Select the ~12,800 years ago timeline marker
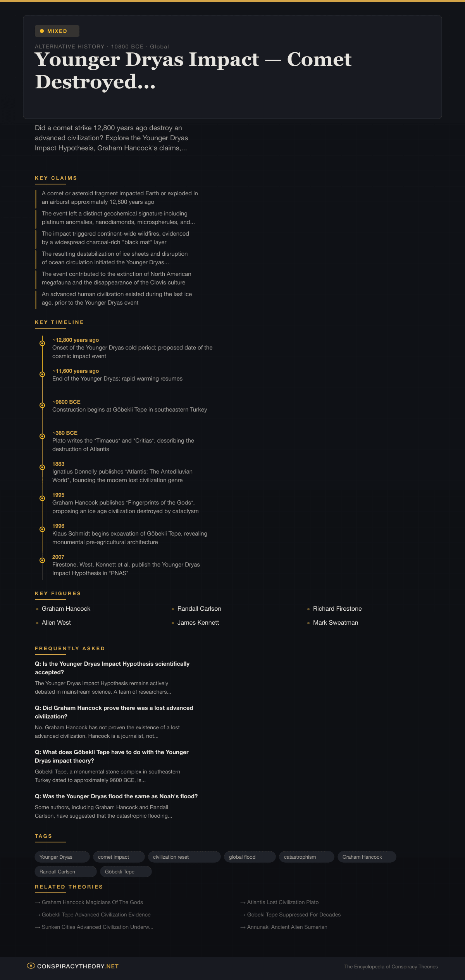The width and height of the screenshot is (465, 980). click(x=42, y=343)
